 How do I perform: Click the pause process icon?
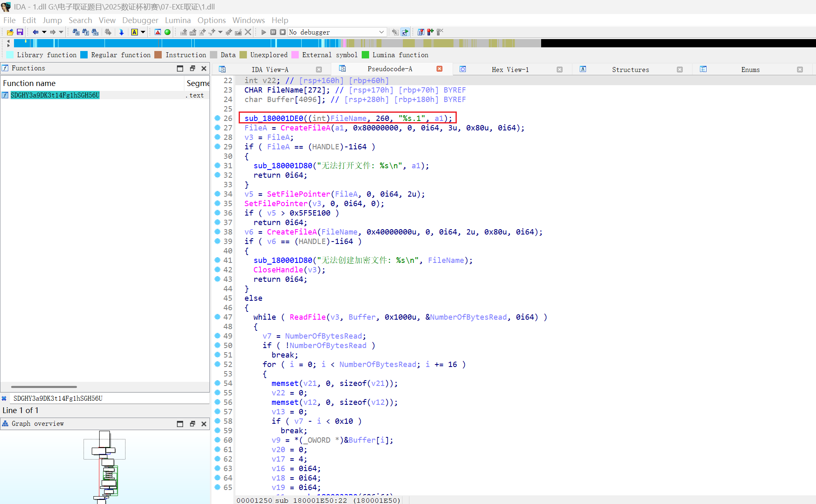273,32
